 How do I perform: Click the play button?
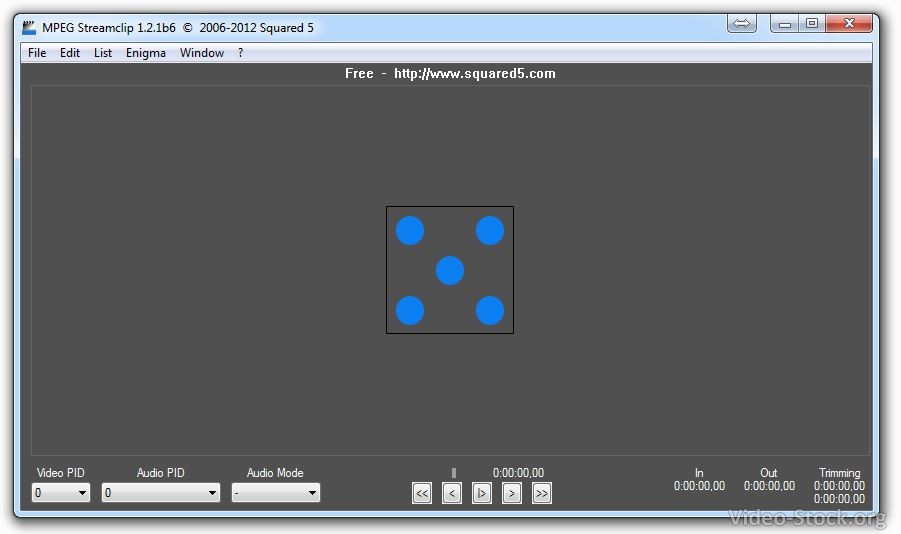click(x=482, y=493)
